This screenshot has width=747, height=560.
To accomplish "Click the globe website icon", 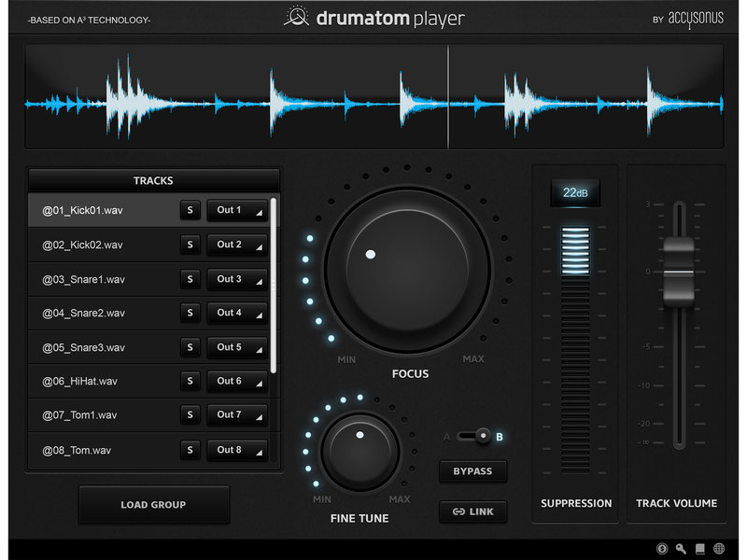I will tap(718, 549).
